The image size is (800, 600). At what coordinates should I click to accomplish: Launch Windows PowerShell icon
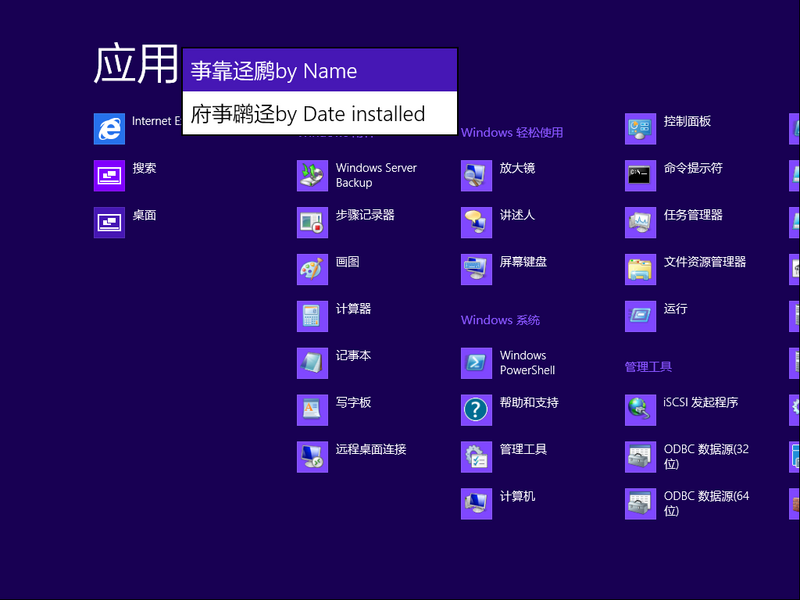[477, 363]
